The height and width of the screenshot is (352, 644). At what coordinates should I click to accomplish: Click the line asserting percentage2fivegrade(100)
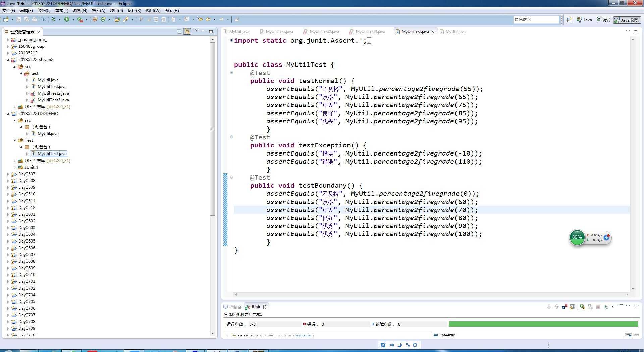tap(374, 234)
